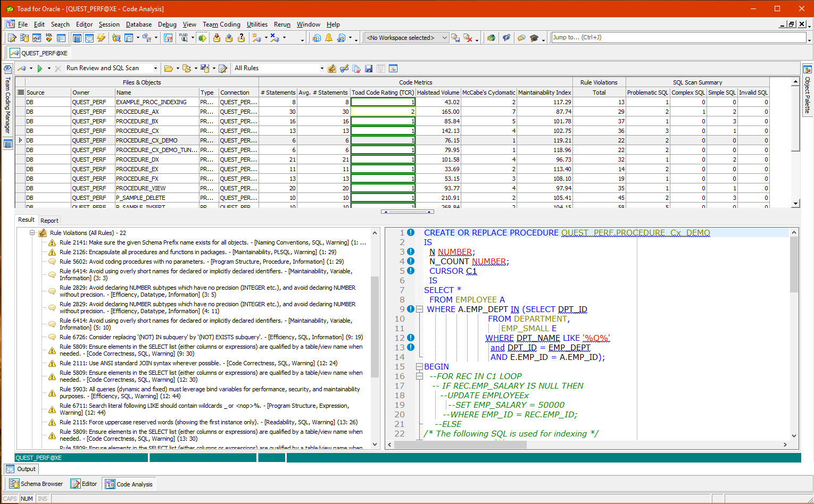
Task: Switch to the Editor window tab
Action: (84, 484)
